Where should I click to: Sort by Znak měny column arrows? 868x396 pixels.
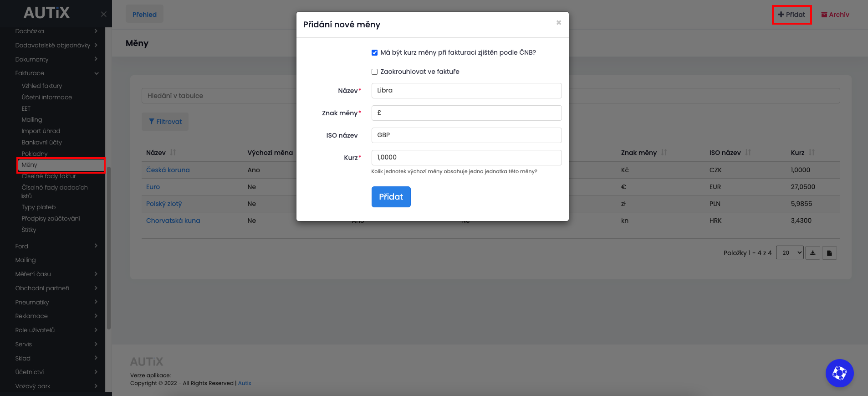click(x=664, y=153)
